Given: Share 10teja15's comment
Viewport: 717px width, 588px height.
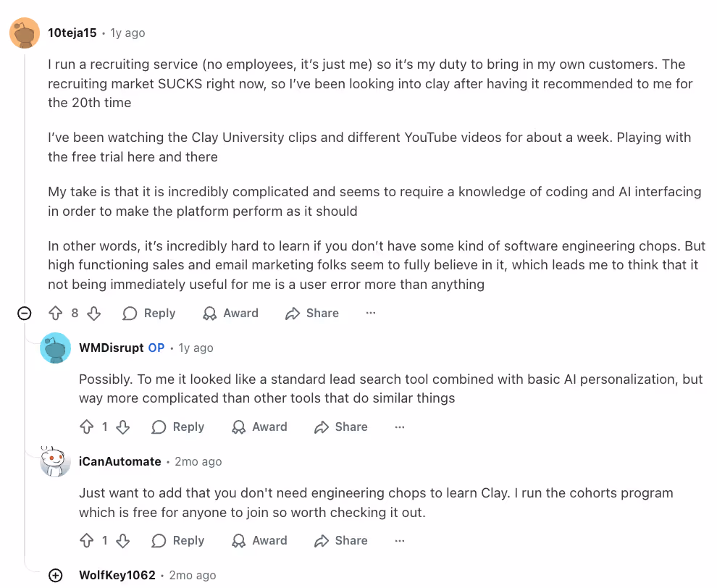Looking at the screenshot, I should pyautogui.click(x=311, y=313).
